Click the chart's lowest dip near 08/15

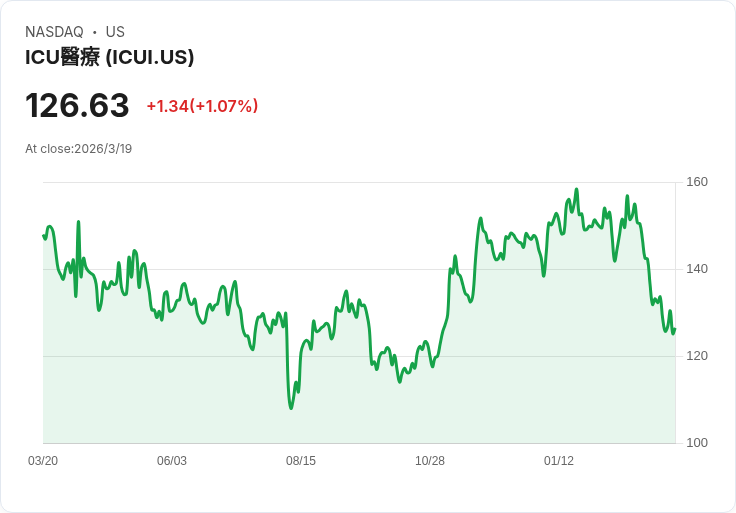click(x=291, y=408)
